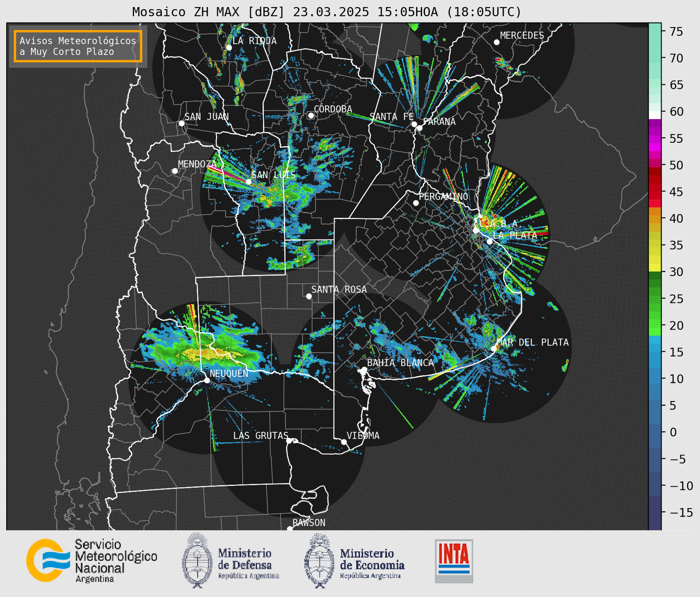
Task: Click the Córdoba city marker dot
Action: pos(311,115)
